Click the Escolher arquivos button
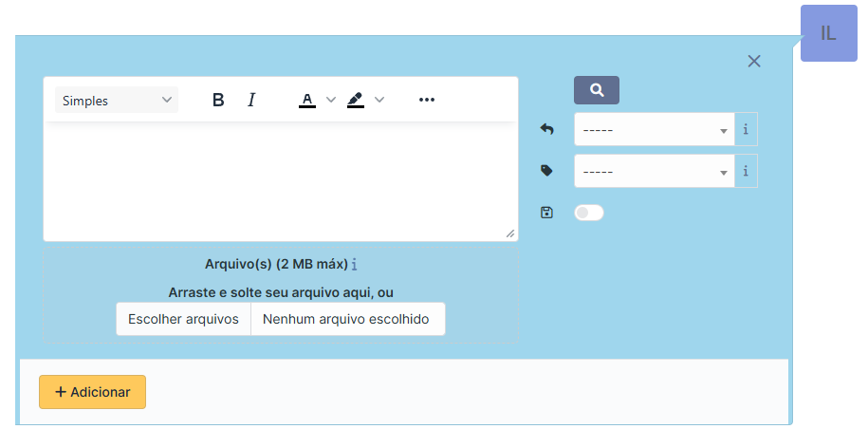Image resolution: width=868 pixels, height=429 pixels. (x=183, y=319)
